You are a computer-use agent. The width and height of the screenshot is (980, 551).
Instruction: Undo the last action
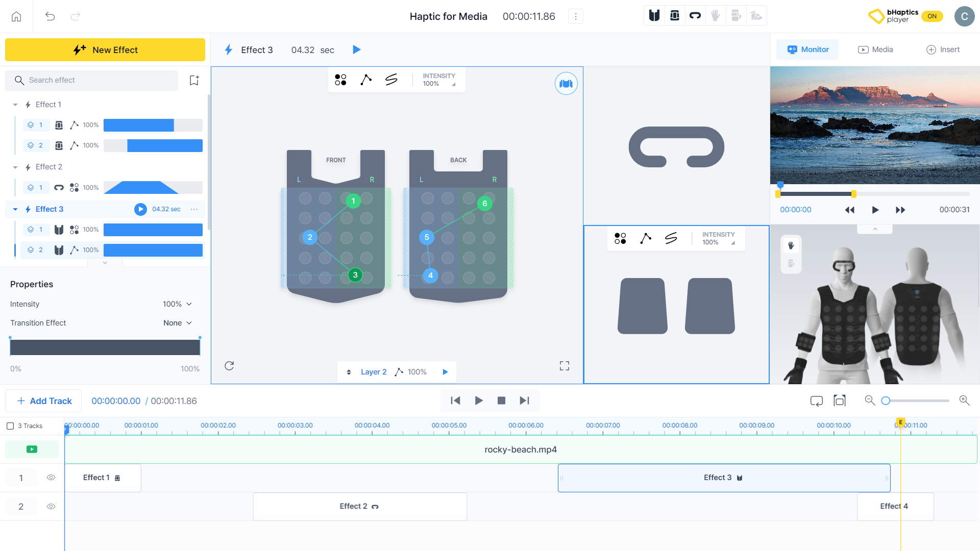pos(50,16)
